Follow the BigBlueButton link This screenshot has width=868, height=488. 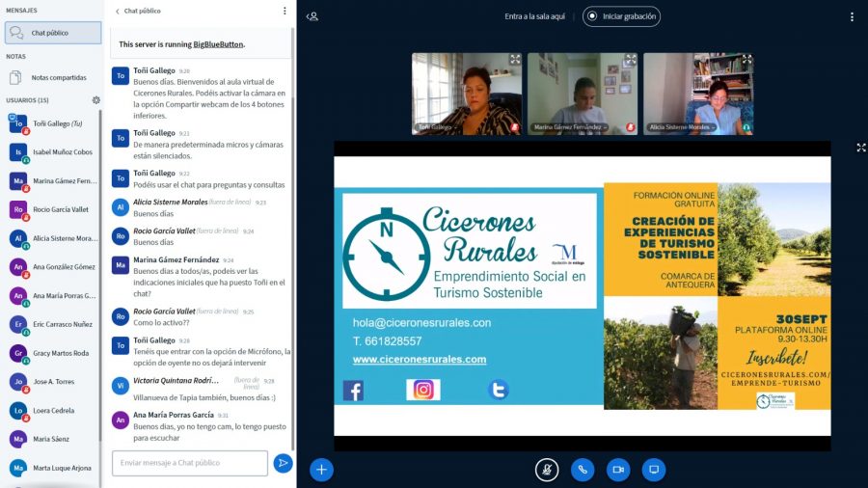point(218,44)
